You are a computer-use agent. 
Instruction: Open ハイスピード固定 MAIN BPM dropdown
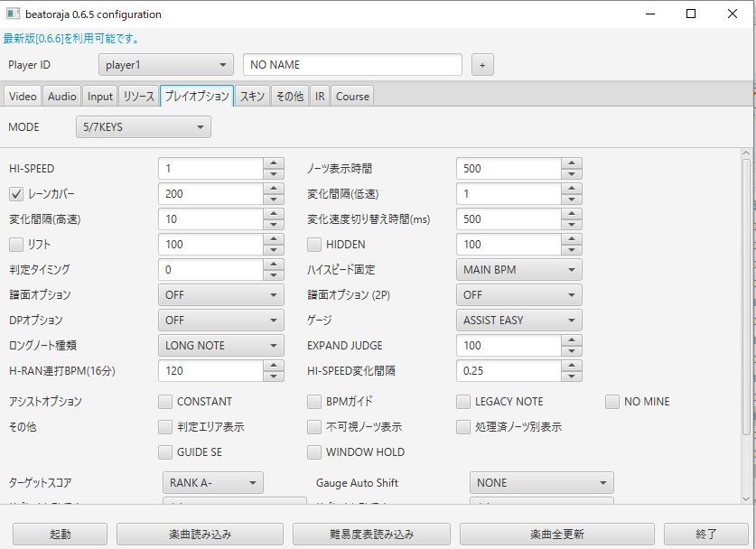click(x=518, y=269)
